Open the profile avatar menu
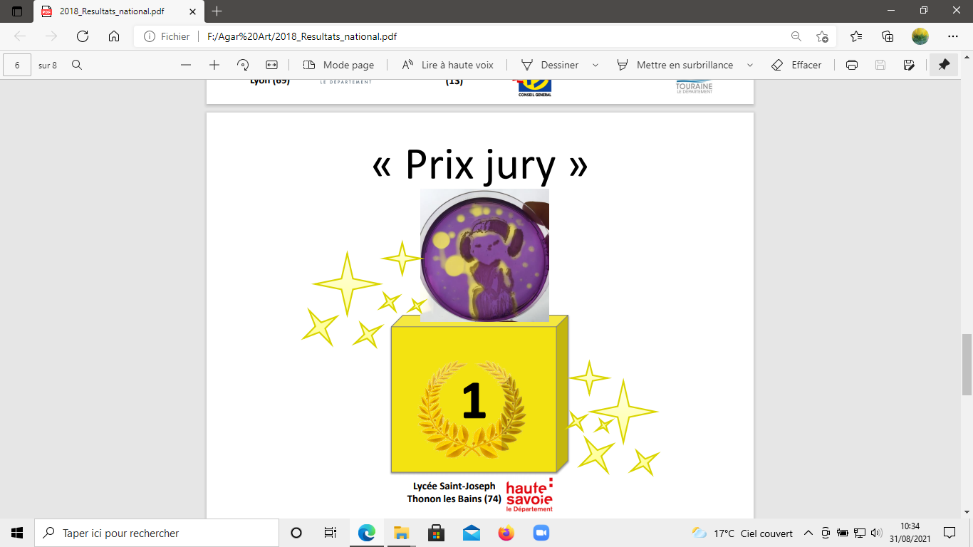973x547 pixels. click(x=920, y=37)
